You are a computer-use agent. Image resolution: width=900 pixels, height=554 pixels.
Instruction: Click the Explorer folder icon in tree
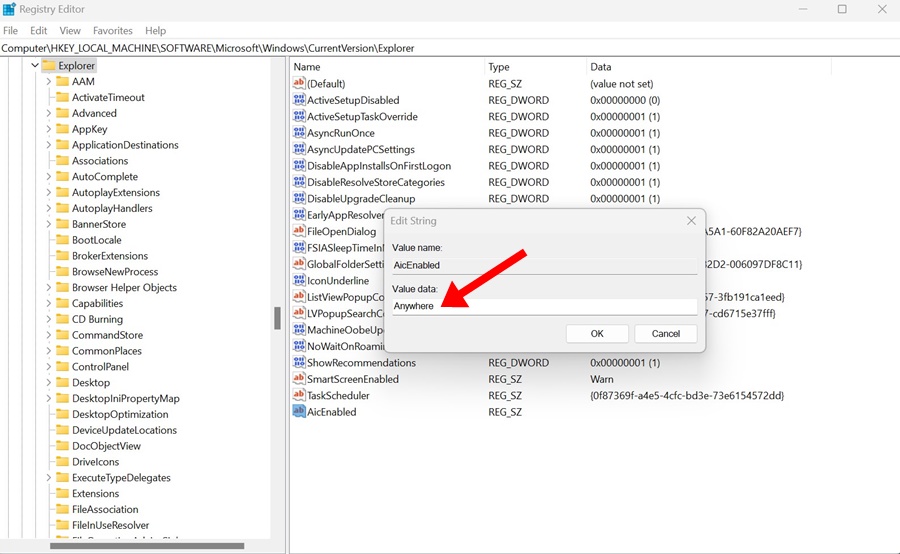pos(49,65)
